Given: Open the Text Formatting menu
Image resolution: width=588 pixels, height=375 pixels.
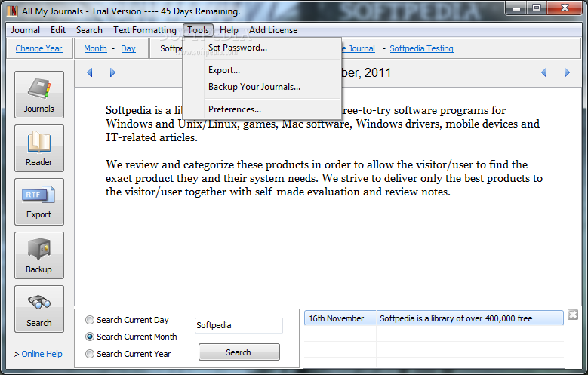Looking at the screenshot, I should click(145, 30).
